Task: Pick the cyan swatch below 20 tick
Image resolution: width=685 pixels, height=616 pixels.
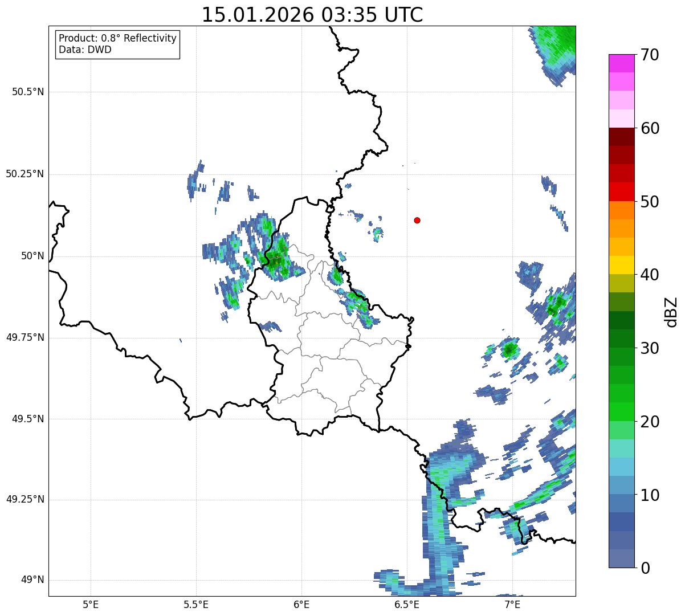Action: pos(621,448)
